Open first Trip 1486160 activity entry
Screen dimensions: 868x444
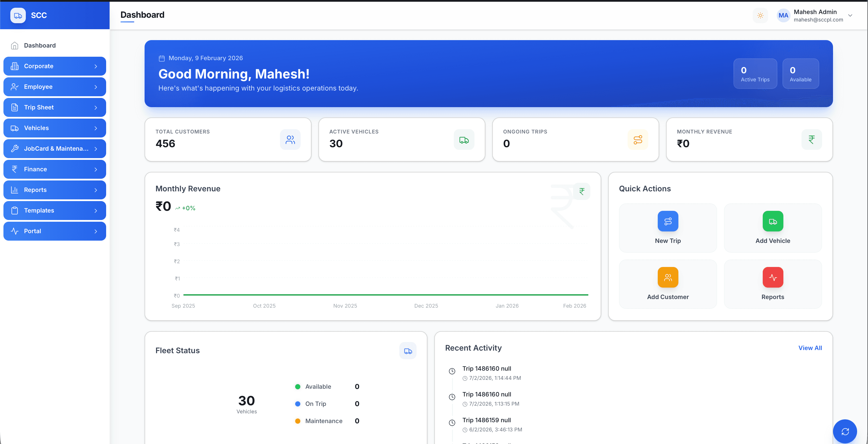click(486, 369)
